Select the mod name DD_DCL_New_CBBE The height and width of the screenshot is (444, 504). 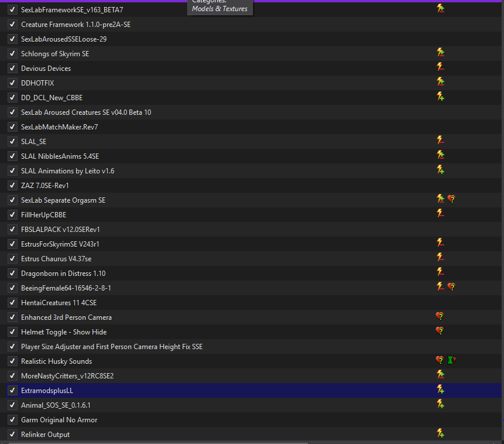click(x=52, y=98)
